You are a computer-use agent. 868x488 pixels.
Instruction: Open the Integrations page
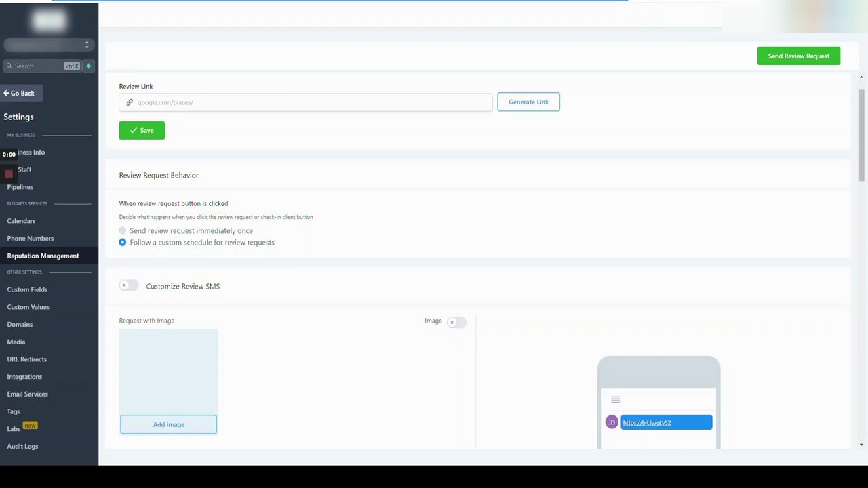point(24,377)
